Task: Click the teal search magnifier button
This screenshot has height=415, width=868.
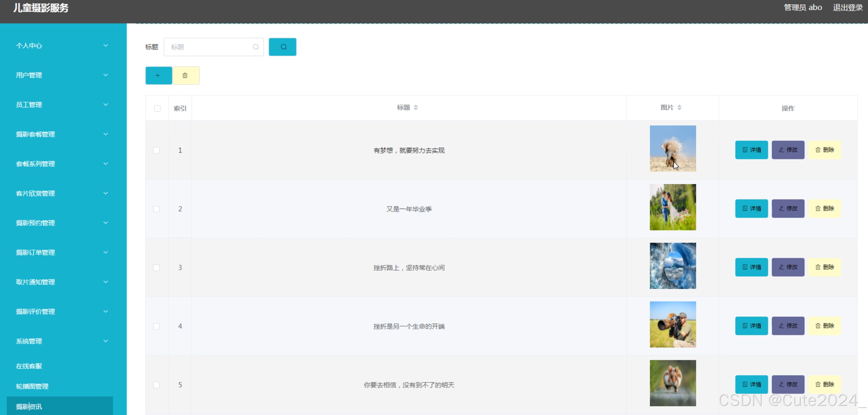Action: 282,47
